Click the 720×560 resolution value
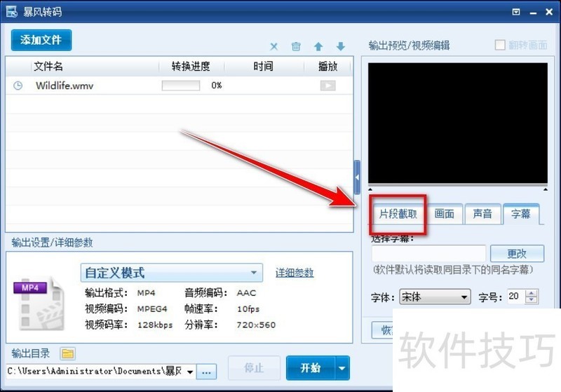Screen dimensions: 561x392 [x=256, y=325]
